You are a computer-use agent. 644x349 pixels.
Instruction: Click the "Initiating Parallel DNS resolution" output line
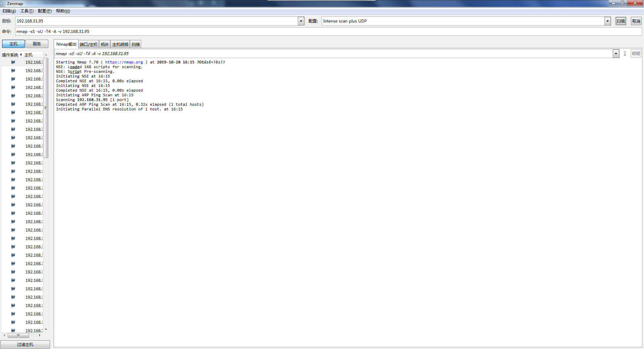coord(119,109)
